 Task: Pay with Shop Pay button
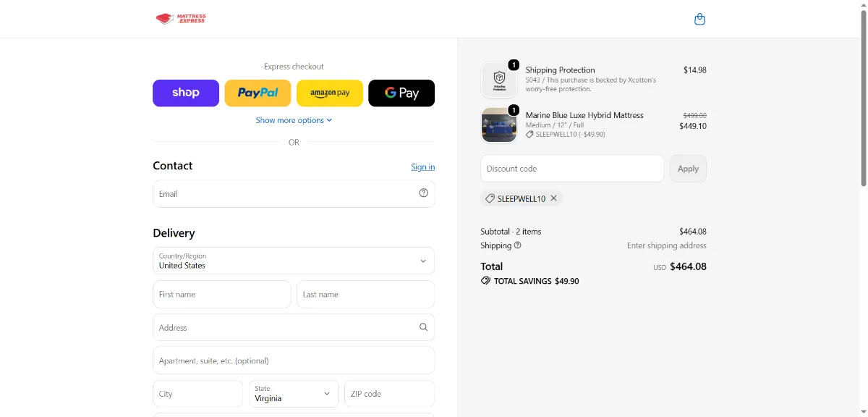point(186,93)
